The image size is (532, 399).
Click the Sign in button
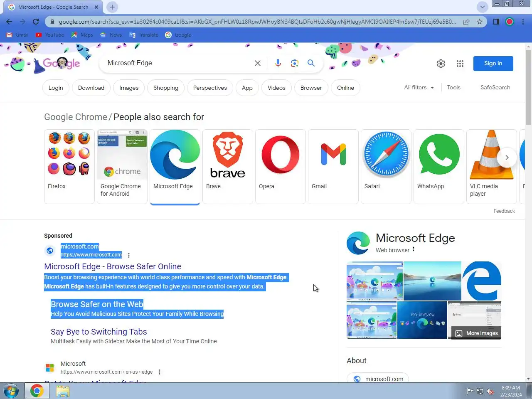click(x=493, y=64)
